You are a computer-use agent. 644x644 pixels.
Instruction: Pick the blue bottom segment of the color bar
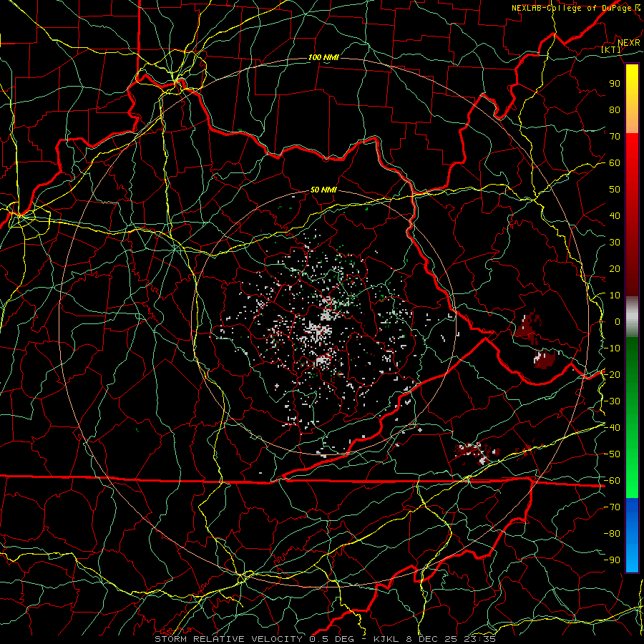click(x=632, y=535)
